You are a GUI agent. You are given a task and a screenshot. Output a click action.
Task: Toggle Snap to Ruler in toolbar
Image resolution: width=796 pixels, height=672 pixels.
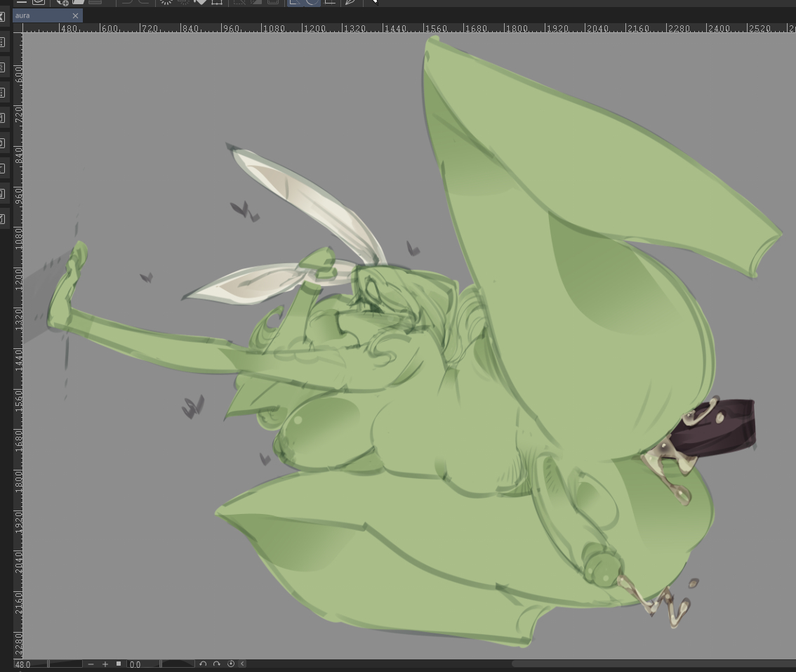(x=295, y=2)
